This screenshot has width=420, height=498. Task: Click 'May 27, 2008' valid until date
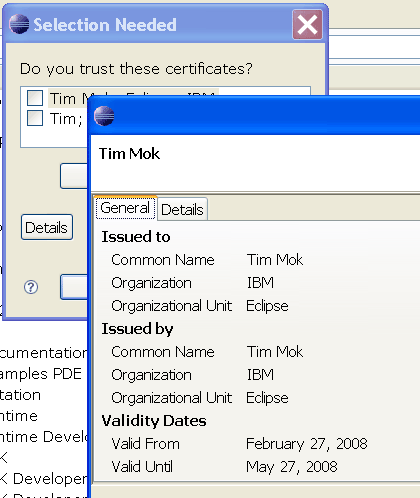point(292,467)
